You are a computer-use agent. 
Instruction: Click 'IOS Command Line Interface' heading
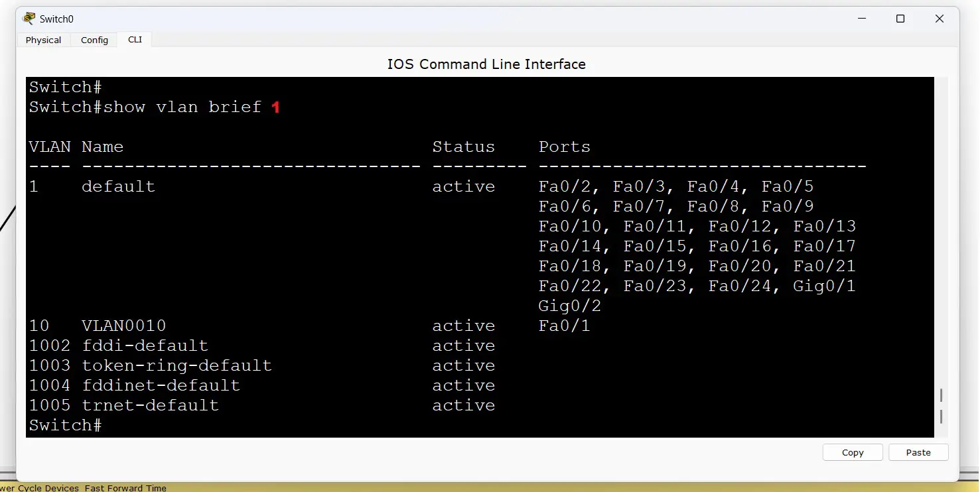pyautogui.click(x=486, y=64)
